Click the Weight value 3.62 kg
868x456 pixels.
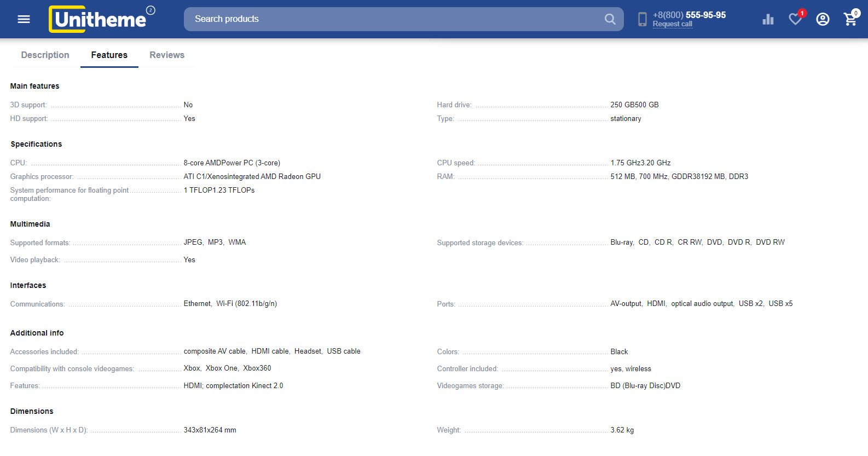pyautogui.click(x=622, y=430)
